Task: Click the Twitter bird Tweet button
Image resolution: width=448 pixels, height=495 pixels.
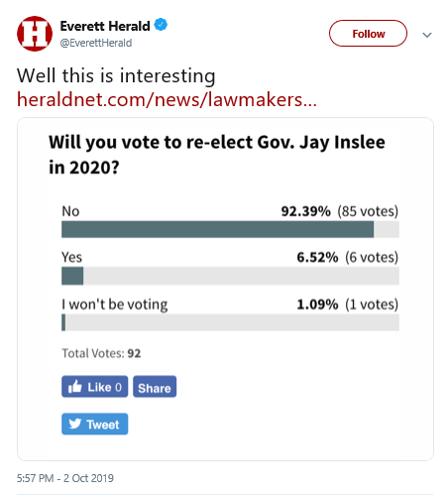Action: coord(95,424)
